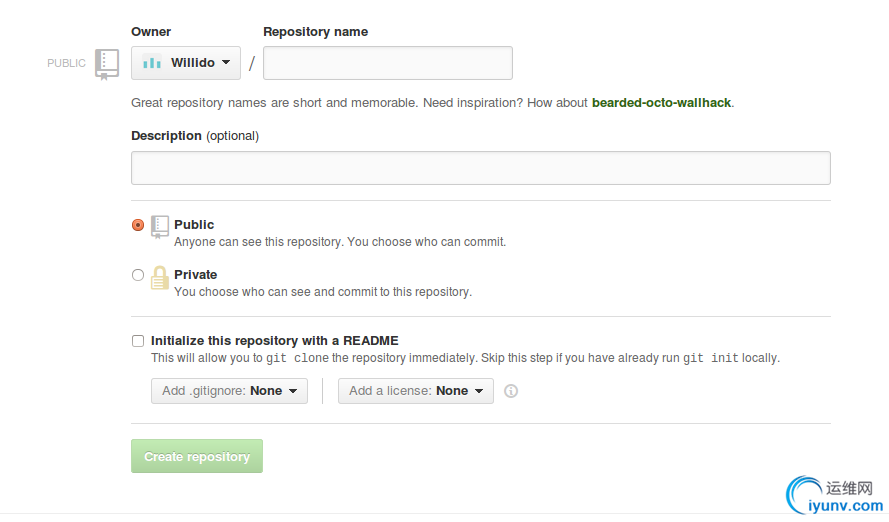This screenshot has width=889, height=522.
Task: Click the bearded-octo-wallhack name suggestion
Action: (x=661, y=102)
